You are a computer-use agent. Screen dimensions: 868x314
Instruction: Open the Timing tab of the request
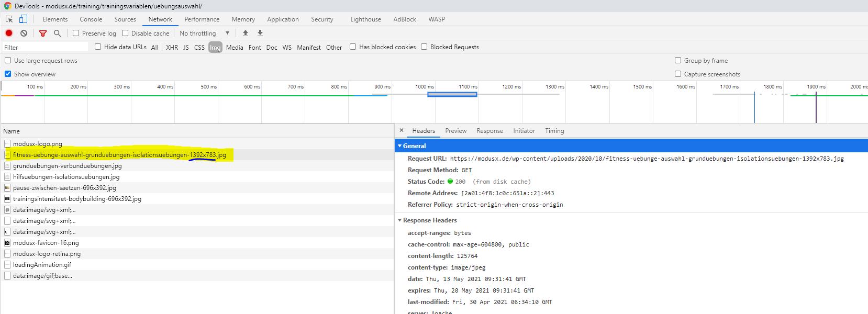(554, 131)
